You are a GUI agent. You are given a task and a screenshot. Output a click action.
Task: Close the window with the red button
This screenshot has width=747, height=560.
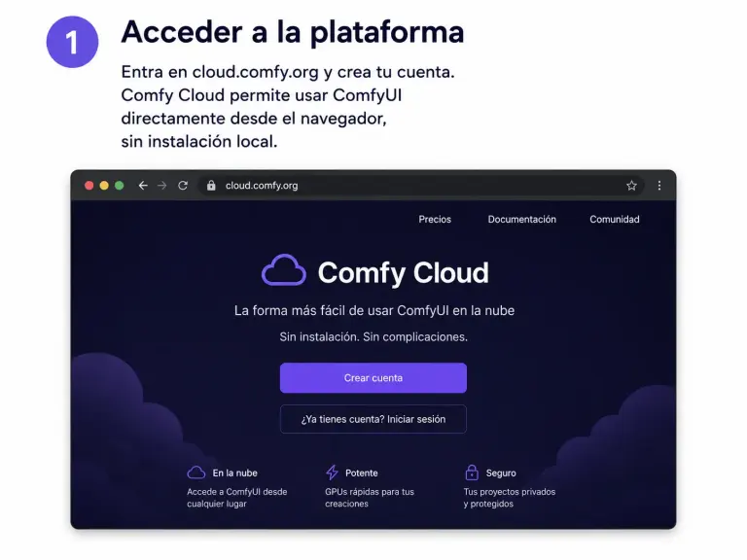89,186
